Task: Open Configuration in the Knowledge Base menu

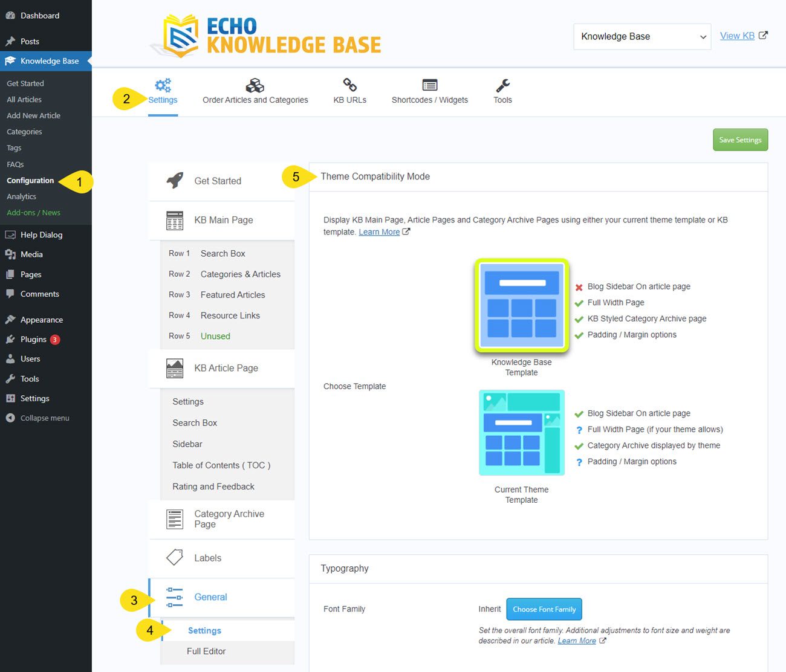Action: [30, 180]
